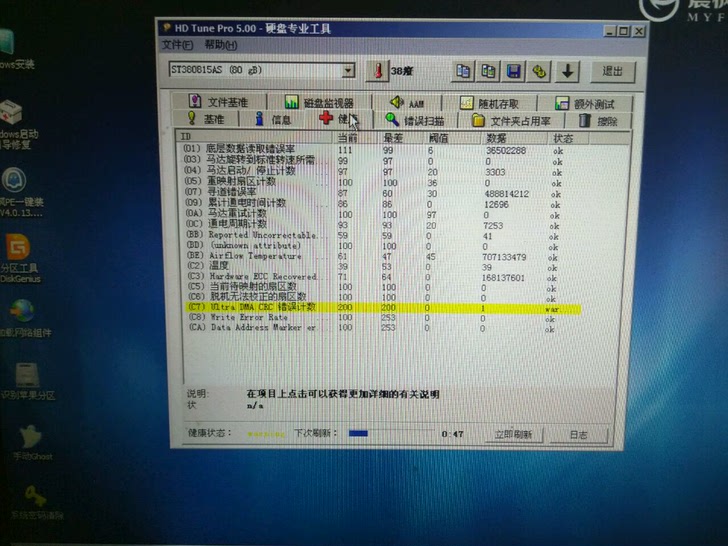728x546 pixels.
Task: Open the 分区工具 DiskGenius desktop icon
Action: pos(20,259)
